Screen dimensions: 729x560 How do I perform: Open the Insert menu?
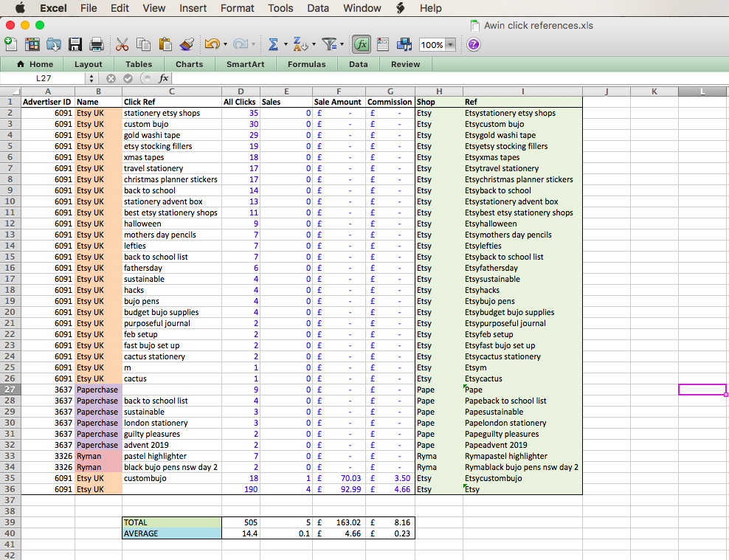(x=193, y=8)
